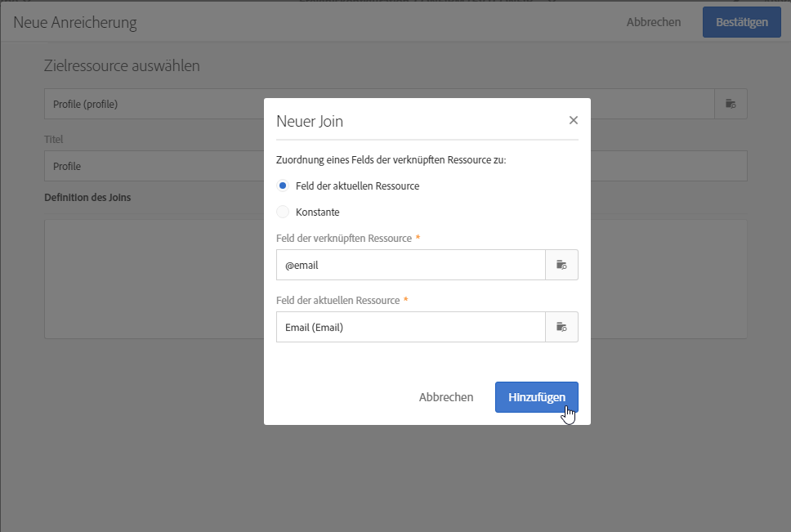The height and width of the screenshot is (532, 791).
Task: Open resource picker beside Profile (profile)
Action: (731, 104)
